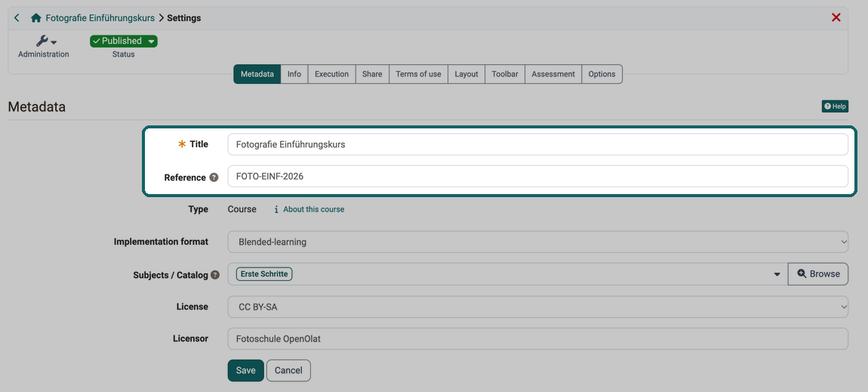This screenshot has height=392, width=868.
Task: Click the Browse button
Action: point(817,274)
